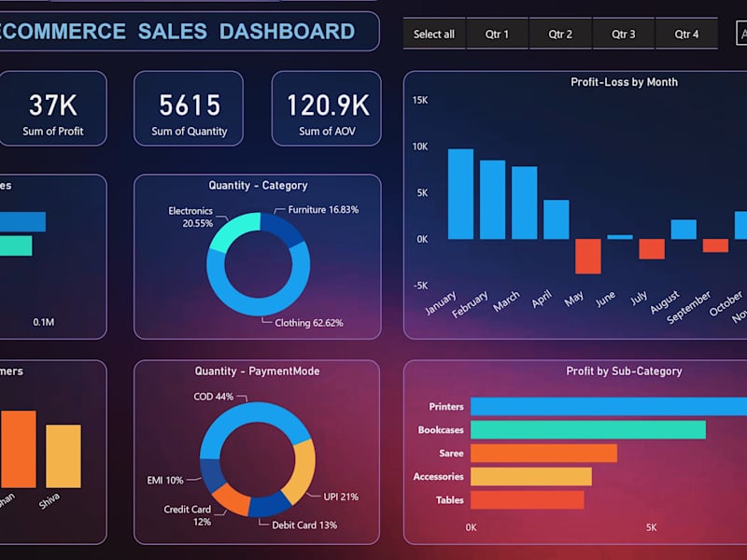Click the 37K Sum of Profit card
The image size is (747, 560).
(52, 108)
